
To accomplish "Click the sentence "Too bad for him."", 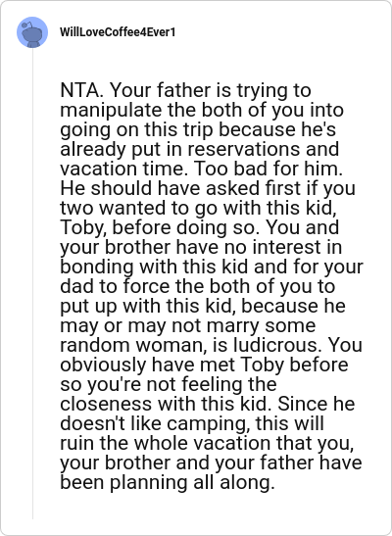I will click(269, 169).
